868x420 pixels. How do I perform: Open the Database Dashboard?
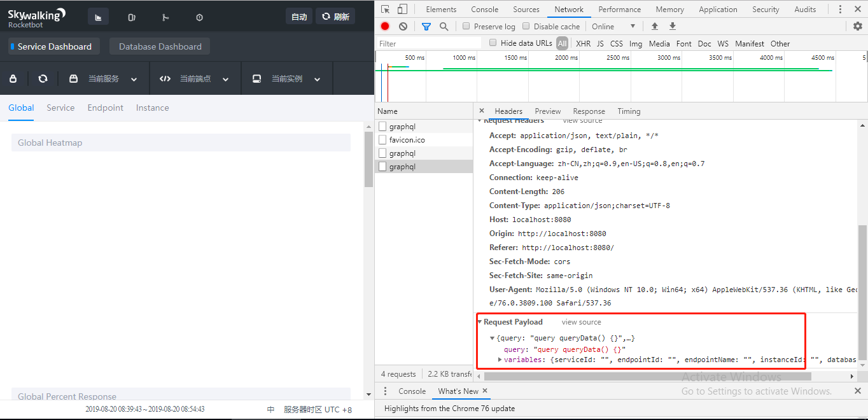[x=160, y=46]
